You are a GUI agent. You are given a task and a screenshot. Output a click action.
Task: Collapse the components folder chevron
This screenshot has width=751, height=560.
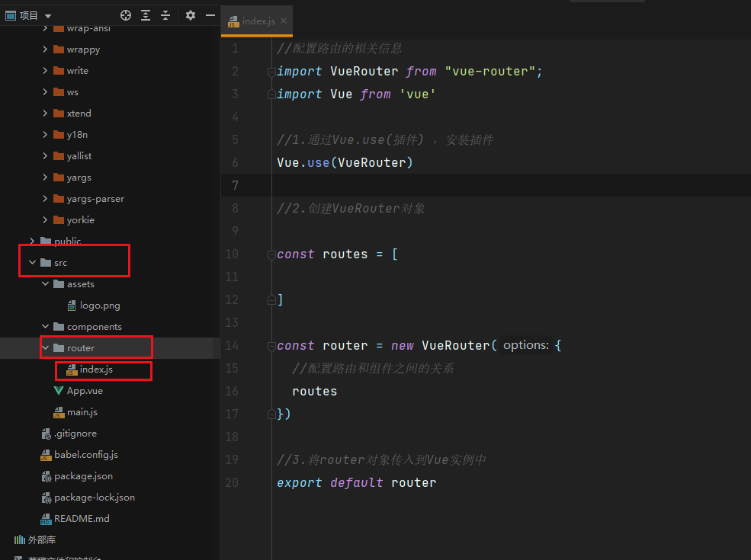pyautogui.click(x=45, y=326)
